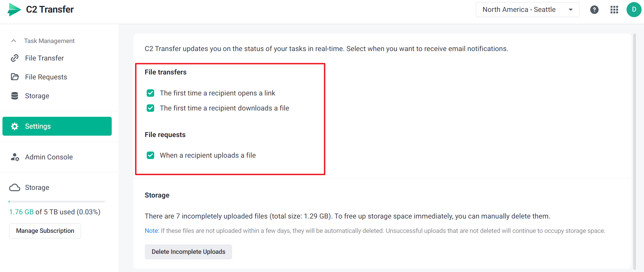Open the File Transfer section icon
Image resolution: width=644 pixels, height=272 pixels.
point(14,58)
